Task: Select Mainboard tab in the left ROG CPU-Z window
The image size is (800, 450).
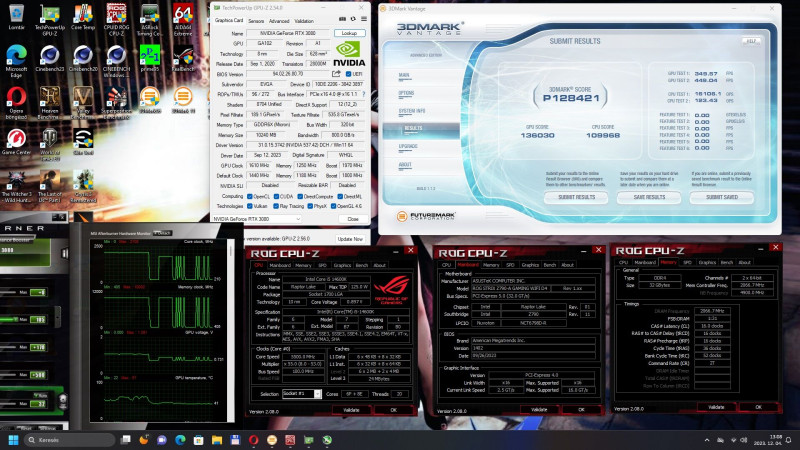Action: (280, 265)
